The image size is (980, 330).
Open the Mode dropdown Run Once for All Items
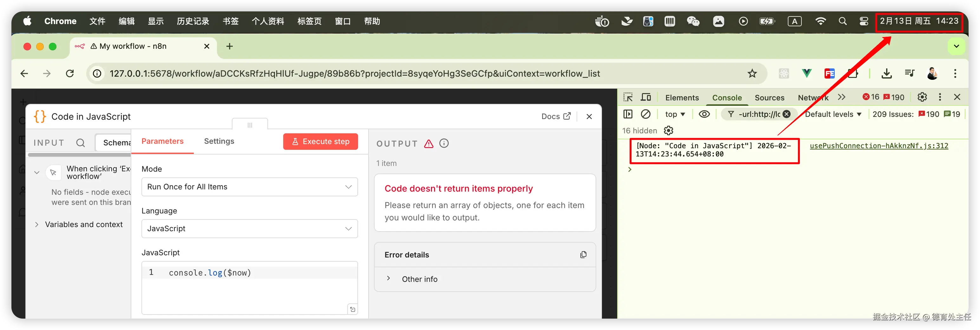[x=250, y=187]
